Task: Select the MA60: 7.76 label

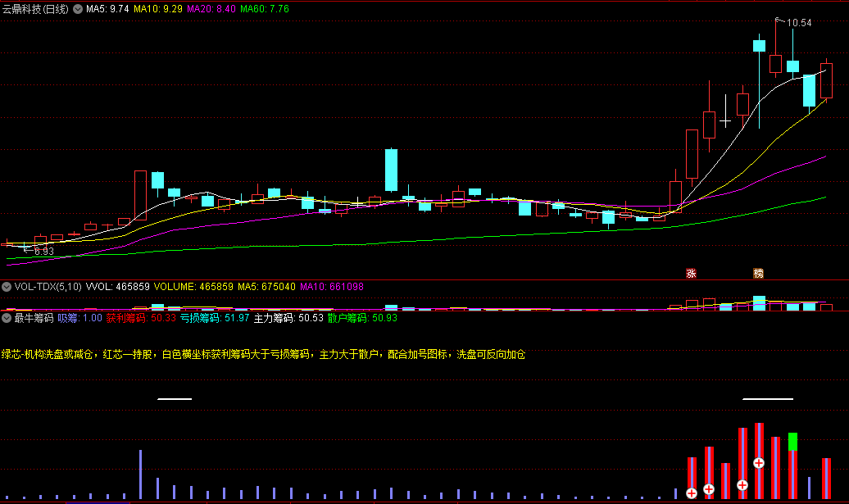Action: tap(265, 9)
